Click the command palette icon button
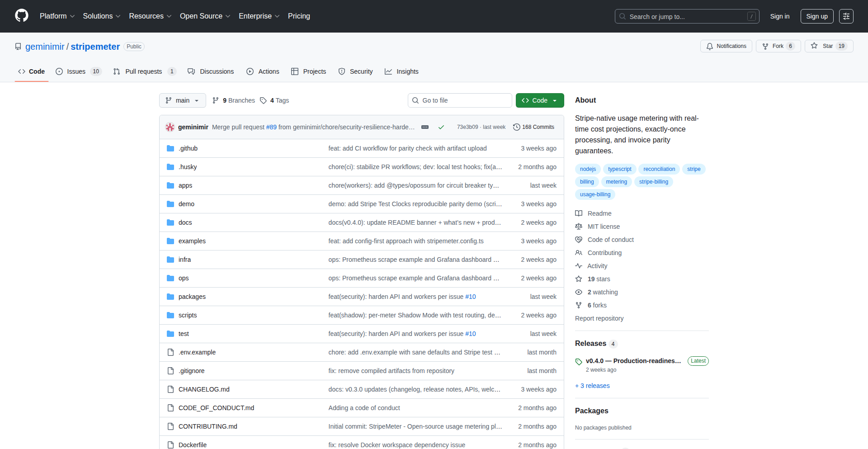The image size is (868, 449). [846, 16]
